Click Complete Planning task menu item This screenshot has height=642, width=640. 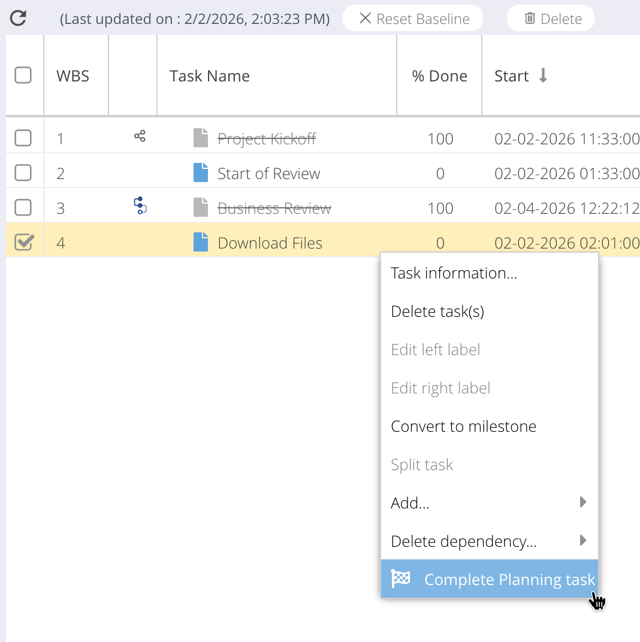[x=489, y=579]
